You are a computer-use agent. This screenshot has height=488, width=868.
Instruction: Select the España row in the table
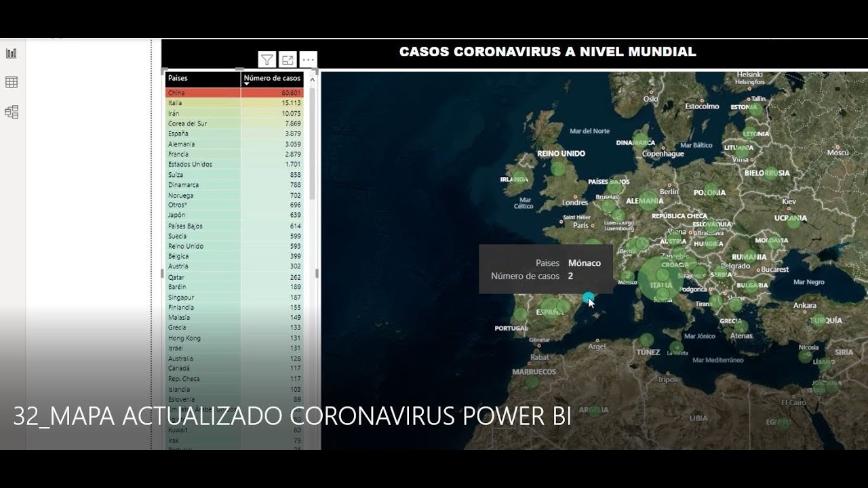point(235,134)
